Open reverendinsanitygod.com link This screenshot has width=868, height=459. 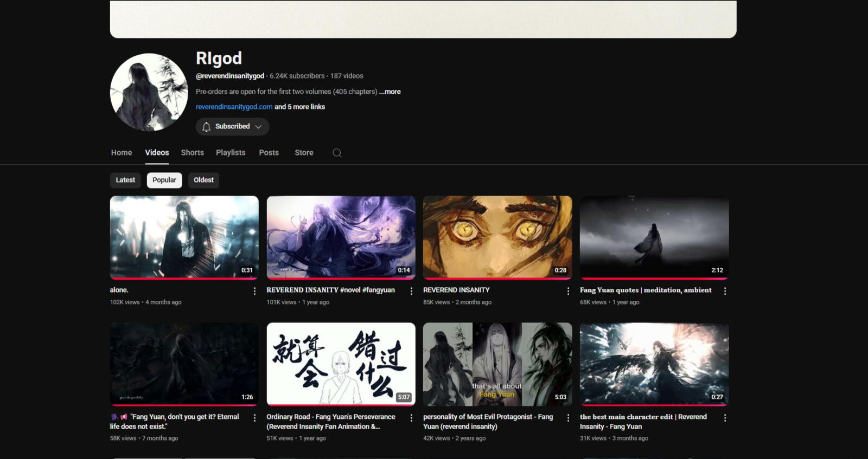tap(234, 107)
